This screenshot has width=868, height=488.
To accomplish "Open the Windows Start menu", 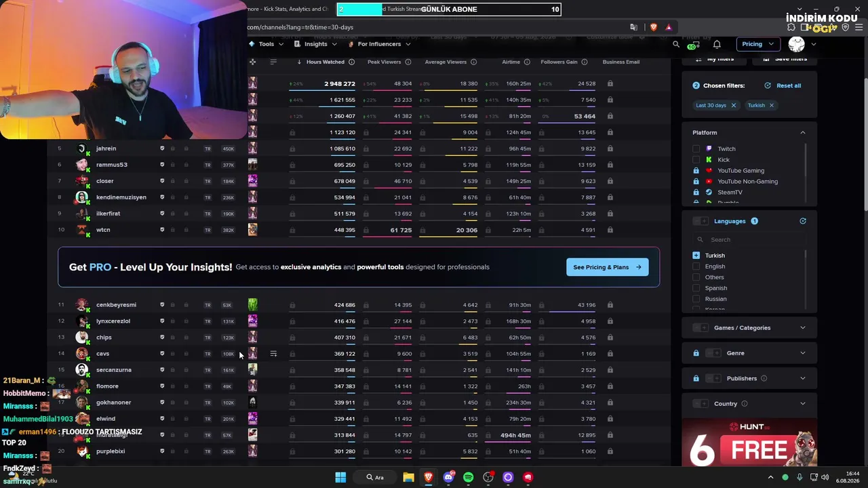I will coord(340,477).
